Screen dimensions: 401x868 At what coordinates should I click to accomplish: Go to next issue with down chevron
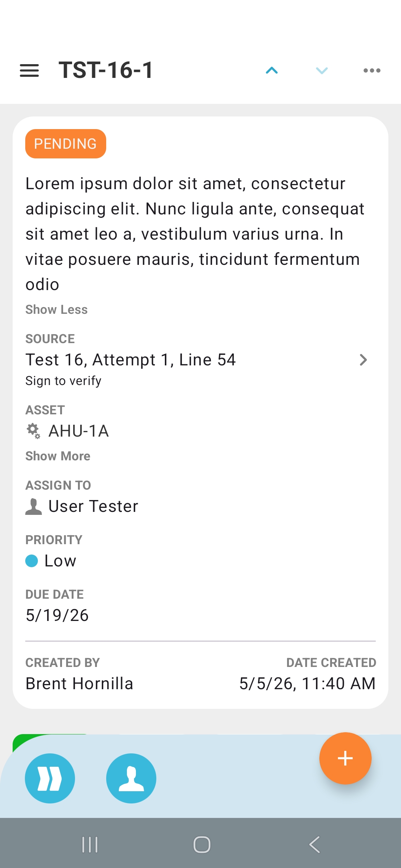point(322,70)
